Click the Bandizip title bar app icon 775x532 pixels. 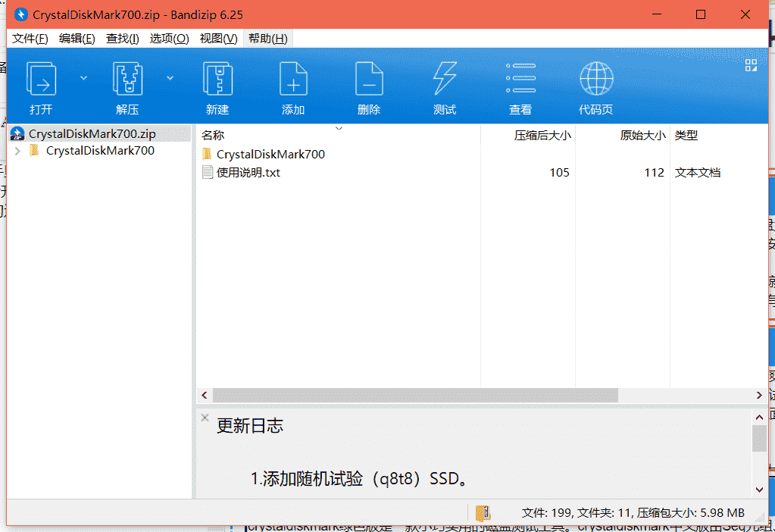click(x=20, y=14)
